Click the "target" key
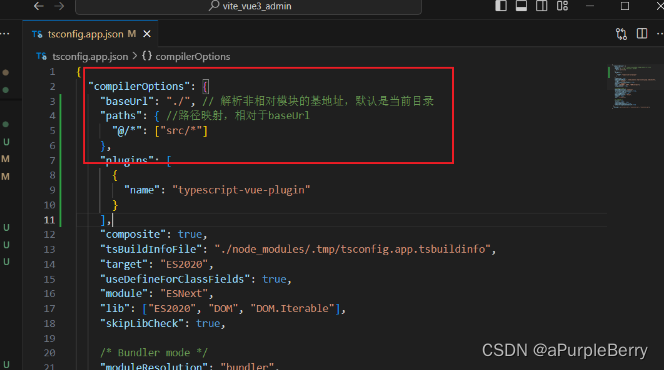 point(124,264)
